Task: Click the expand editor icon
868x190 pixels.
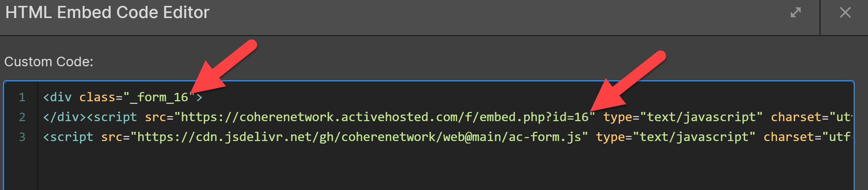Action: [x=796, y=13]
